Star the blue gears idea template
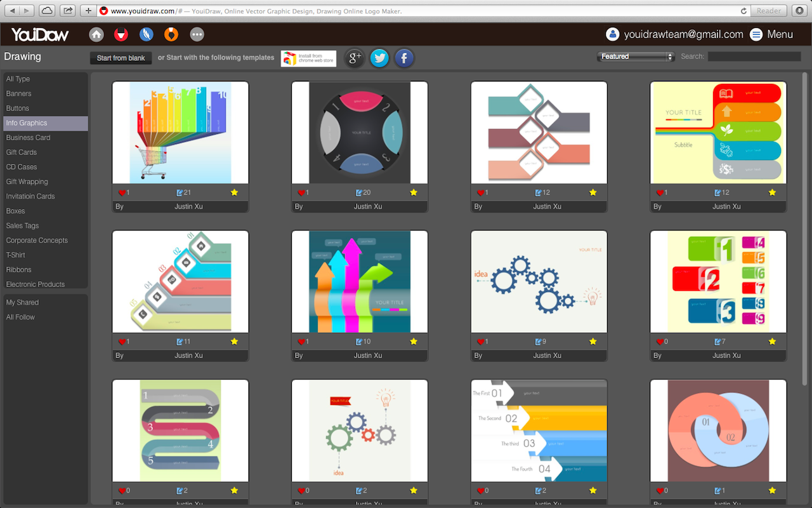Image resolution: width=812 pixels, height=508 pixels. point(593,342)
